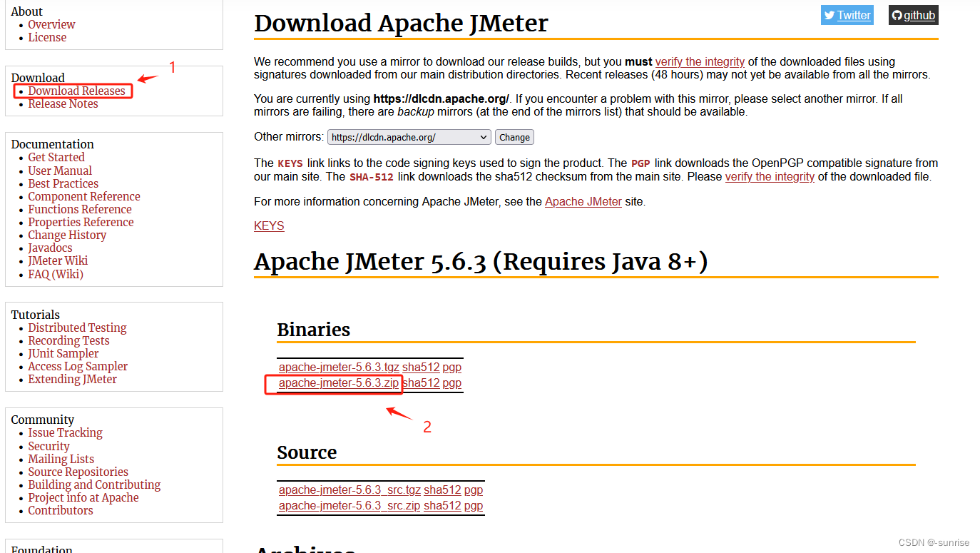Follow the first verify the integrity link
Image resolution: width=980 pixels, height=553 pixels.
click(700, 61)
